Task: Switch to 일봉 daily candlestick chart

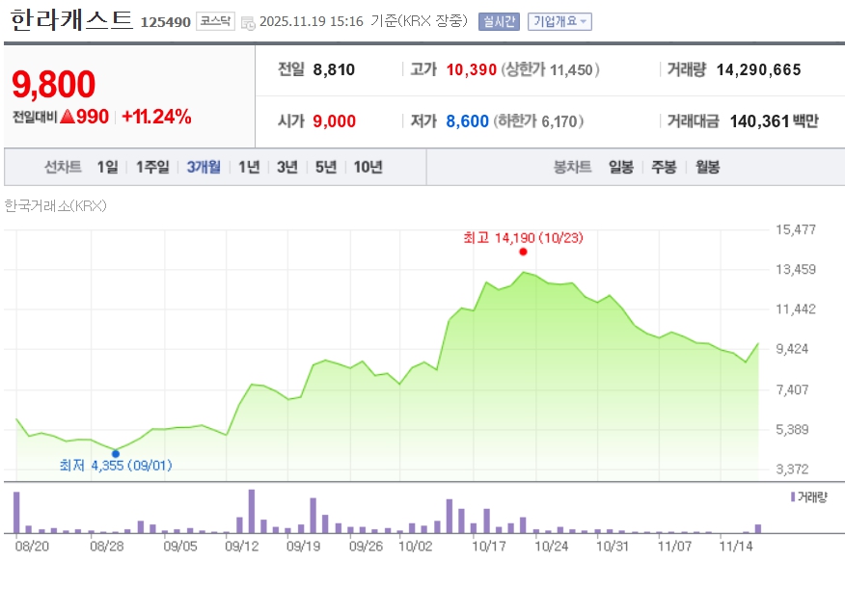Action: [x=621, y=167]
